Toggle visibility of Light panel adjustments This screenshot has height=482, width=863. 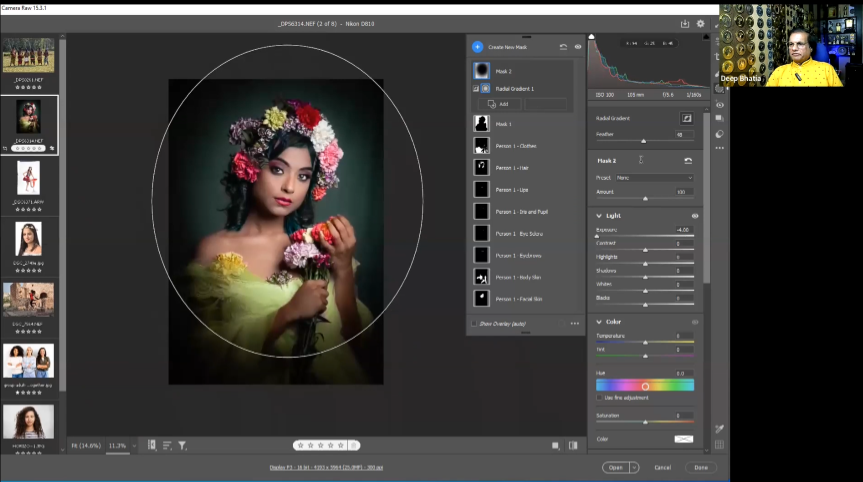point(695,215)
